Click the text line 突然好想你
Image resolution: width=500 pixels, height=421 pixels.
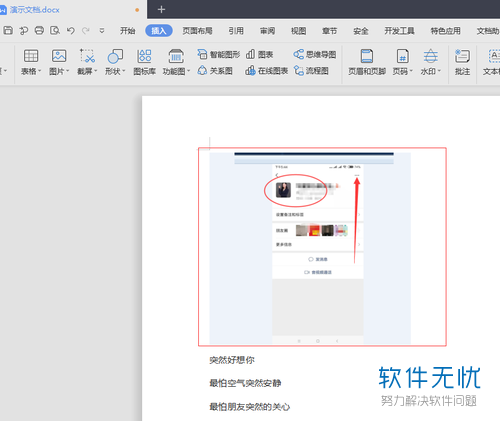232,360
